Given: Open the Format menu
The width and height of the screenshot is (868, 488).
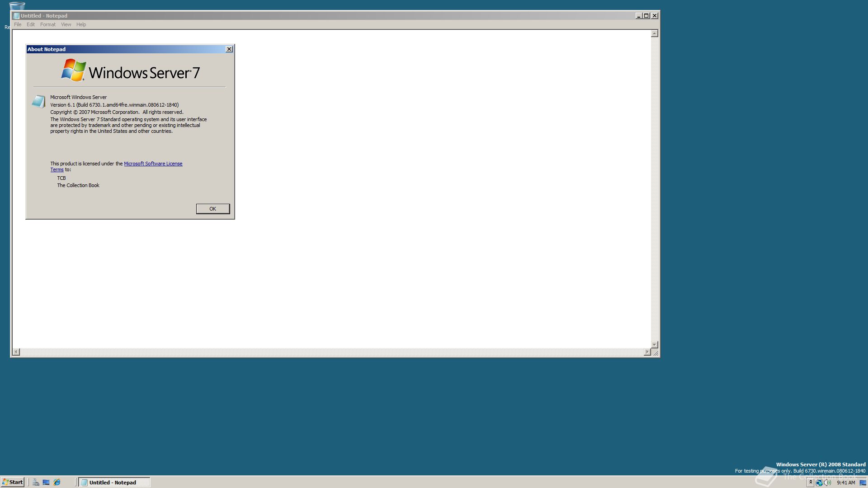Looking at the screenshot, I should click(x=47, y=24).
